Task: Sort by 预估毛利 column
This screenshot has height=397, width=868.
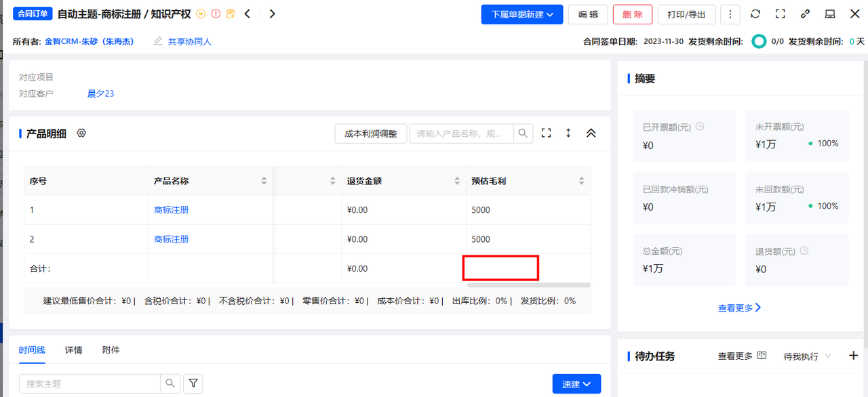Action: 581,181
